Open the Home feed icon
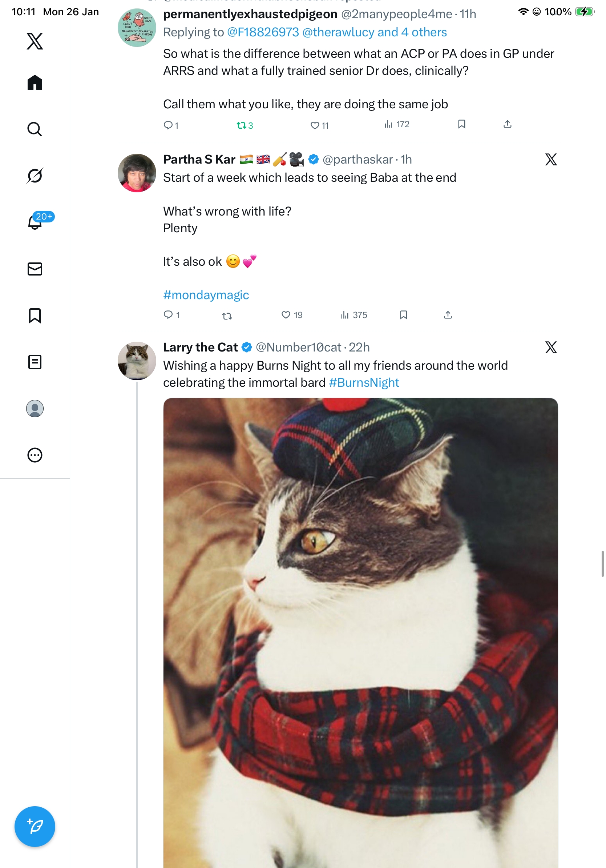Screen dimensions: 606x868 (x=35, y=83)
